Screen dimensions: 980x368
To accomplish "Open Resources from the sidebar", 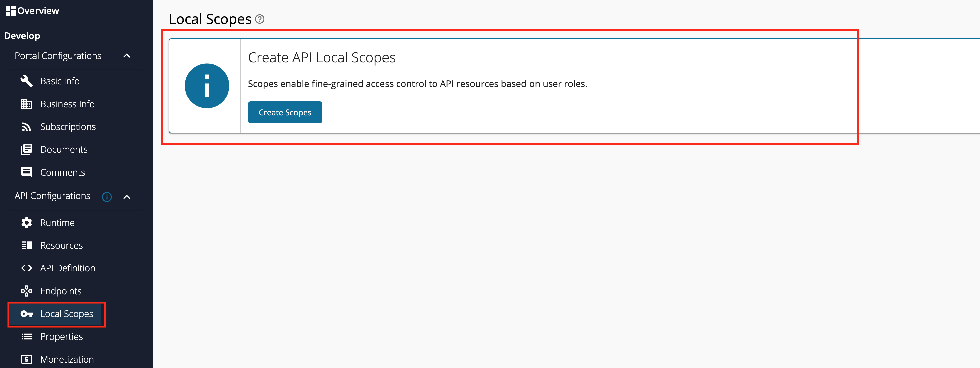I will pyautogui.click(x=61, y=245).
